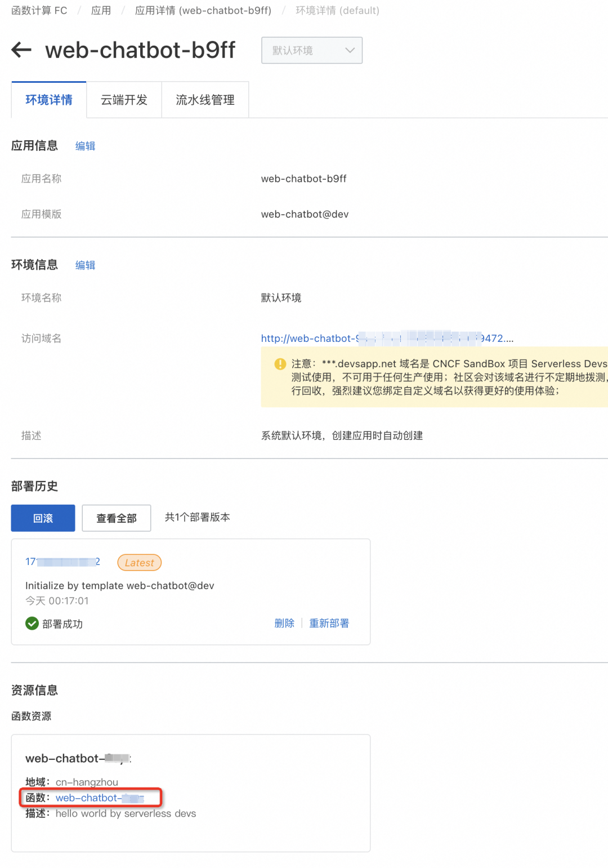Click the green deployment success check icon
Screen dimensions: 608x868
point(32,624)
